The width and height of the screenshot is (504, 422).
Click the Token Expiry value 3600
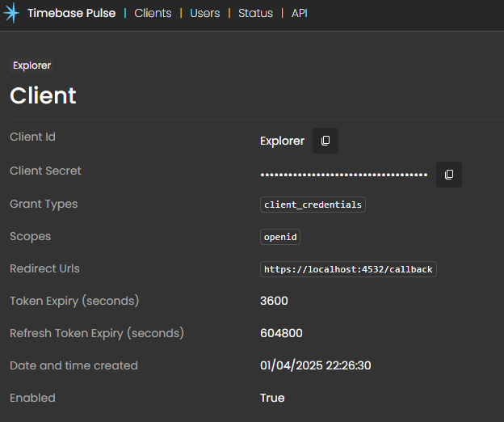click(x=274, y=301)
